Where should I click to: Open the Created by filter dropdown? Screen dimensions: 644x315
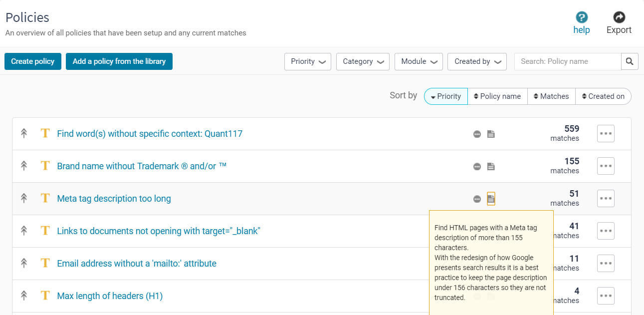477,61
